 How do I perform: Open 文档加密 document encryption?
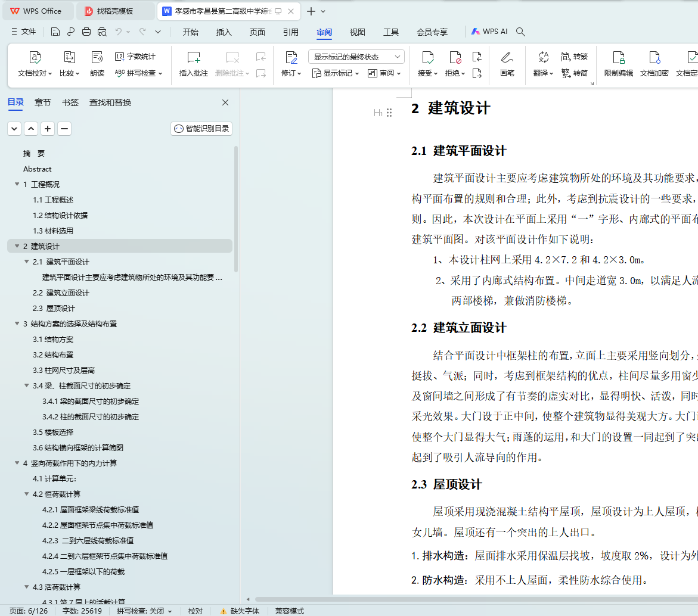[654, 64]
